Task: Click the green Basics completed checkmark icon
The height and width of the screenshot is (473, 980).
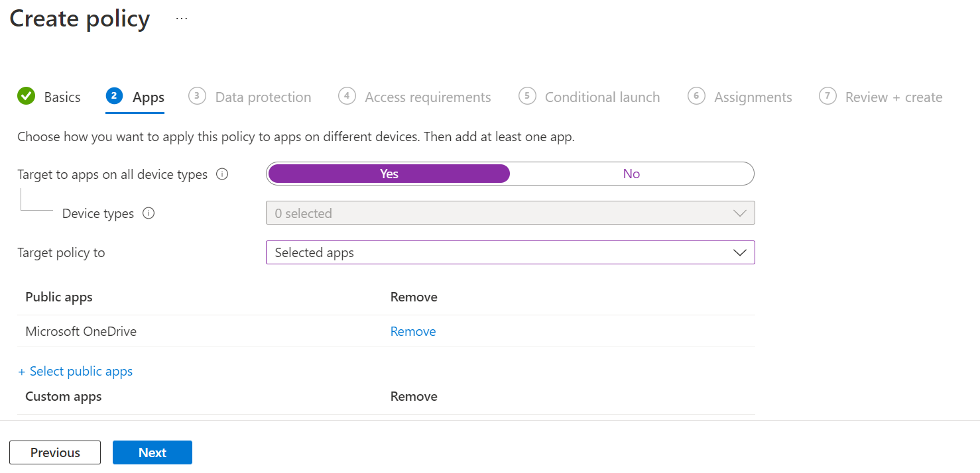Action: tap(26, 96)
